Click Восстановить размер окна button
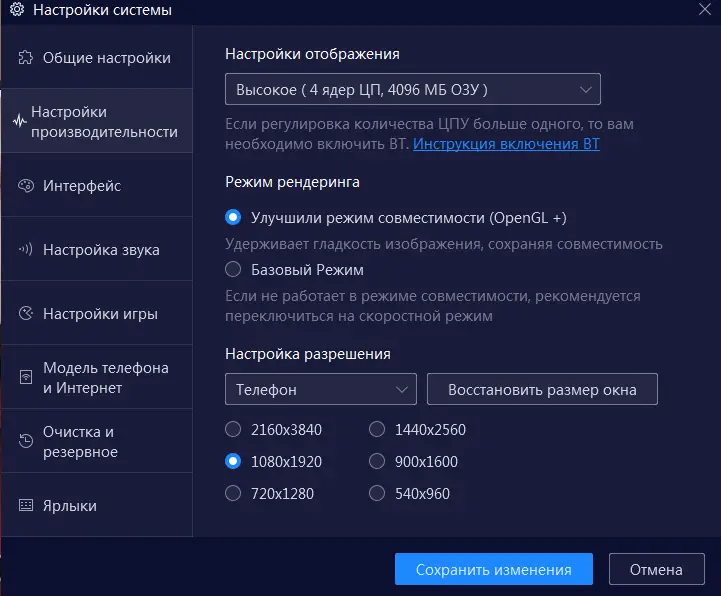Viewport: 721px width, 596px height. (x=542, y=389)
